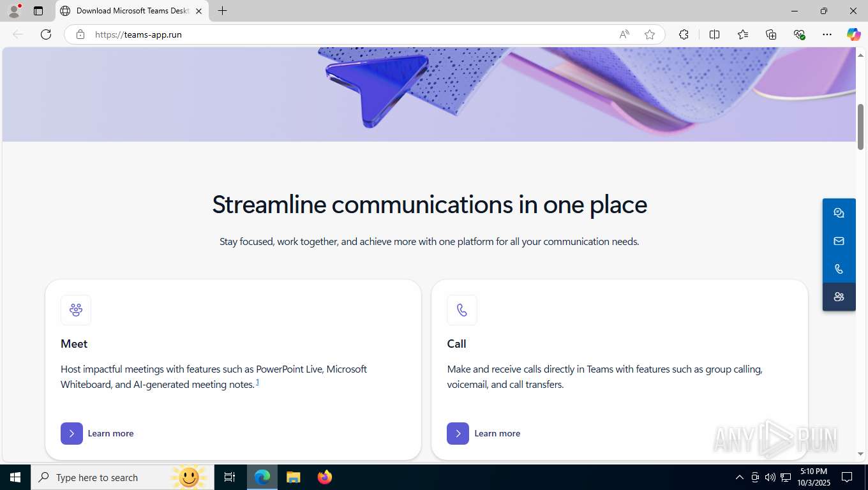Click the page vertical scrollbar thumb
Image resolution: width=868 pixels, height=490 pixels.
pos(860,126)
